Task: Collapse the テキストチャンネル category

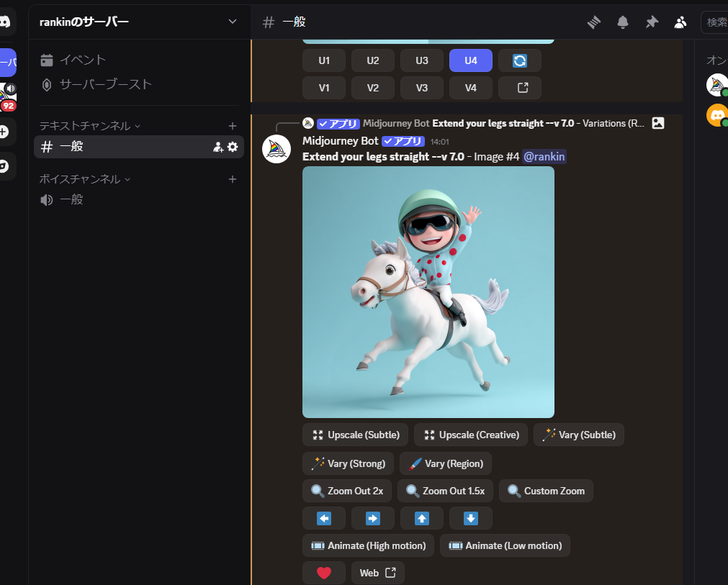Action: tap(89, 126)
